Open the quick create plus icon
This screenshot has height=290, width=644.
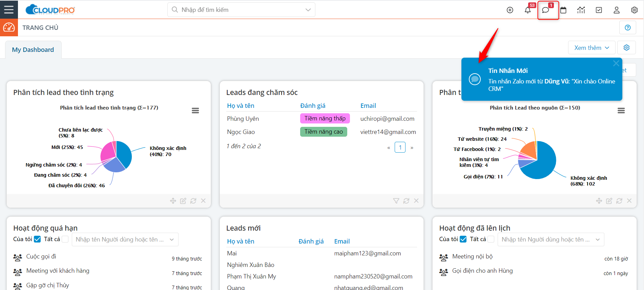[510, 10]
